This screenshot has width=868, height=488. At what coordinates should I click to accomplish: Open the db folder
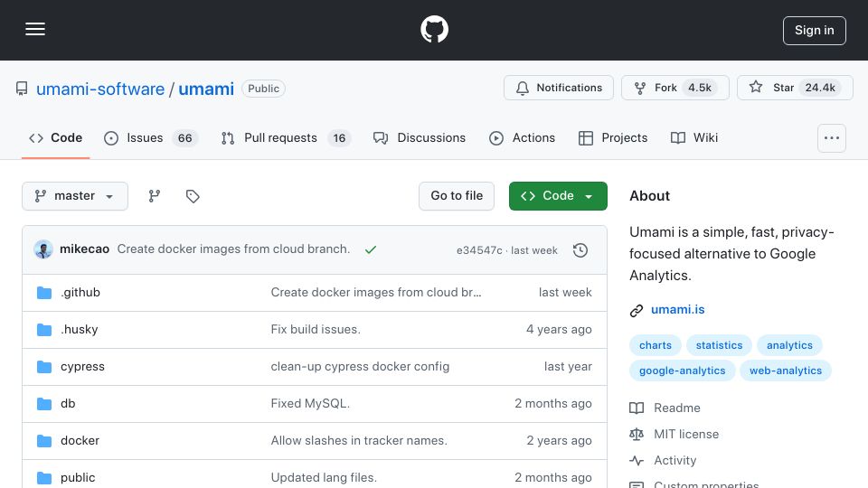tap(68, 403)
